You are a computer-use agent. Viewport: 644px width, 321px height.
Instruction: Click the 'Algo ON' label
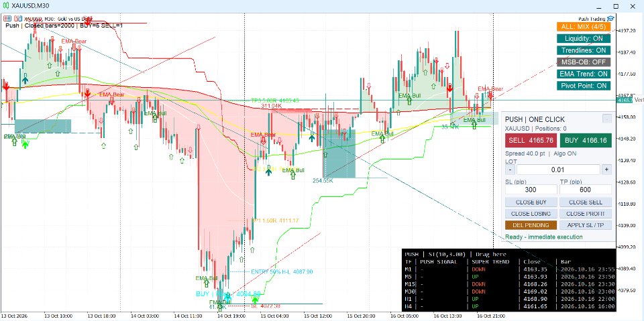[x=565, y=153]
